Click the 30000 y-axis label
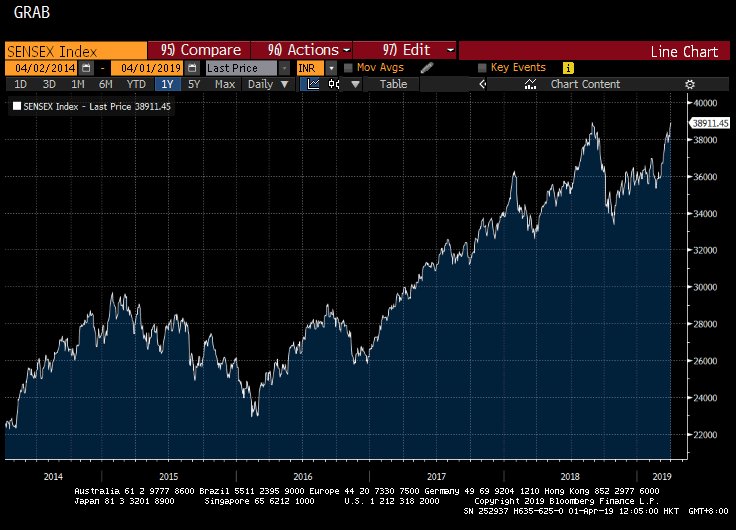736x530 pixels. tap(705, 287)
